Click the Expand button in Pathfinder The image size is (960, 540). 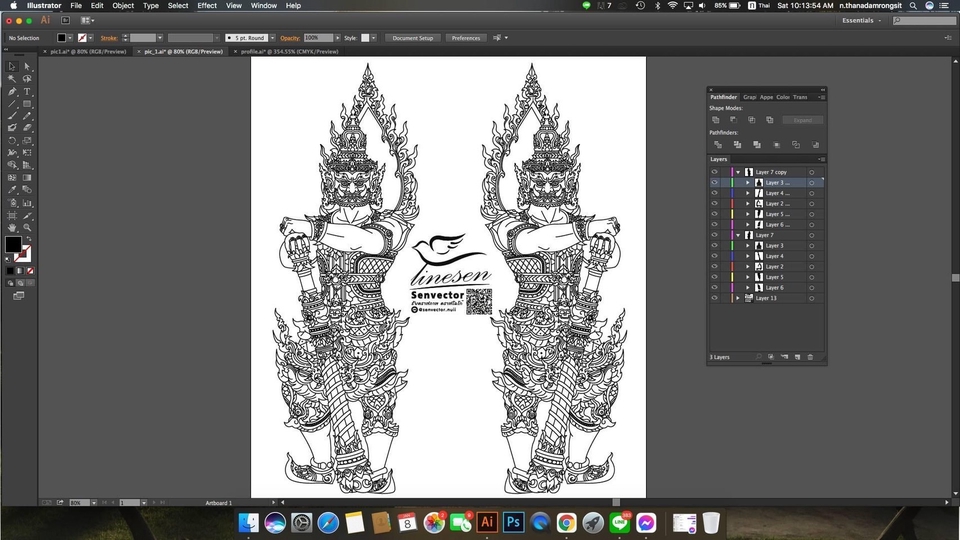point(803,120)
